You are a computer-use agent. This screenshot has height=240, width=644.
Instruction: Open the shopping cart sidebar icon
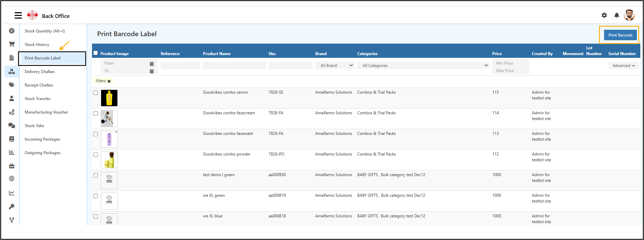12,44
